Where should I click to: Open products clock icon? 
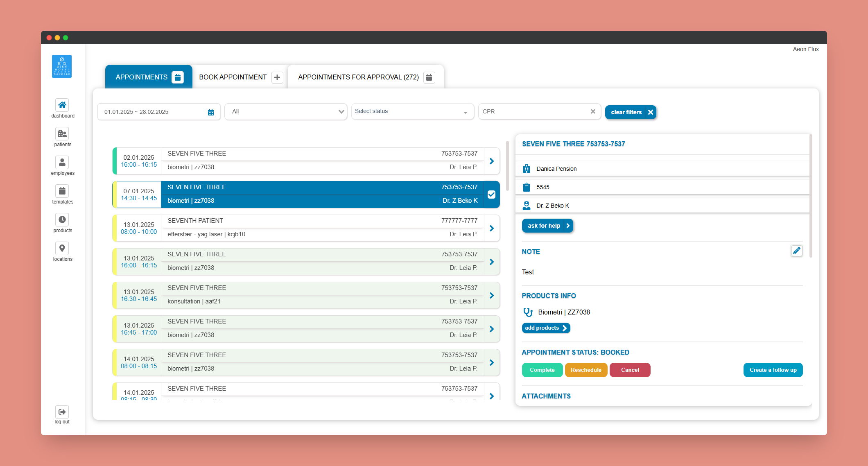pos(62,220)
